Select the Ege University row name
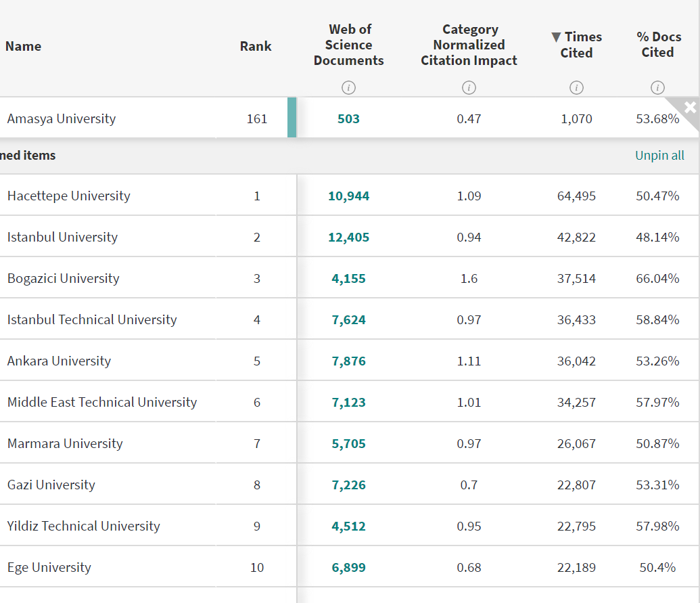Viewport: 700px width, 603px height. 49,567
